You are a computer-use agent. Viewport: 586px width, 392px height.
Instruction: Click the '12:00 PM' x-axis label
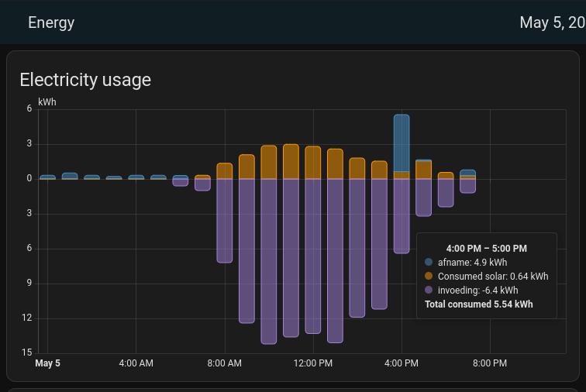pyautogui.click(x=313, y=363)
